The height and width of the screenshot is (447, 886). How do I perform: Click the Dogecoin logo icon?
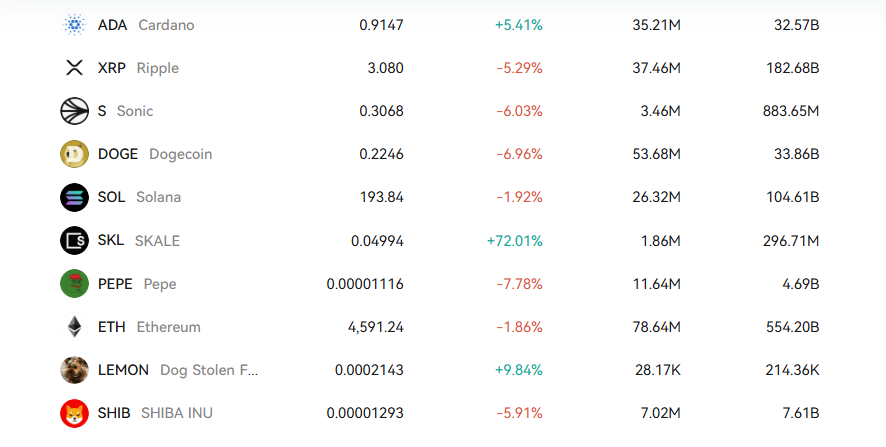coord(75,154)
